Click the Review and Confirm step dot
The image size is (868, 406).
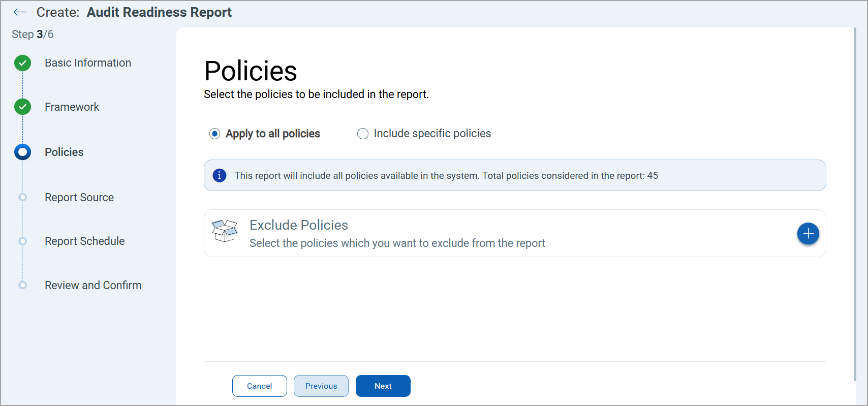22,285
